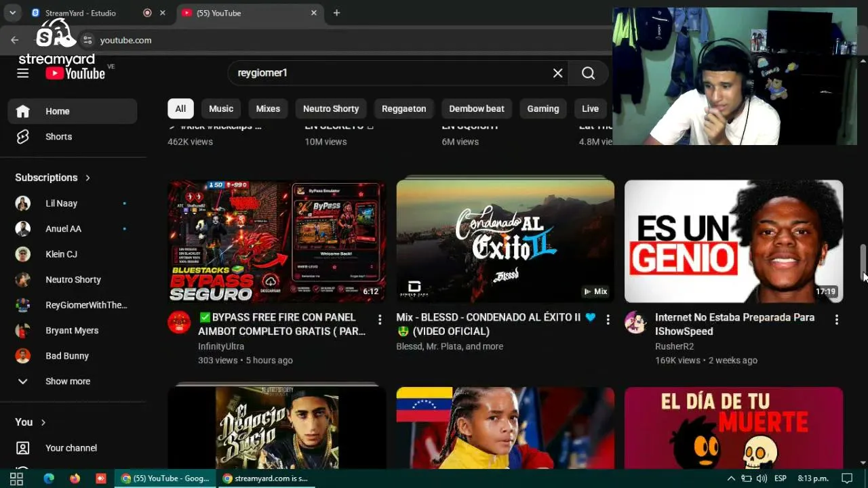Open the Bad Bunny channel avatar
Viewport: 868px width, 488px height.
point(23,356)
